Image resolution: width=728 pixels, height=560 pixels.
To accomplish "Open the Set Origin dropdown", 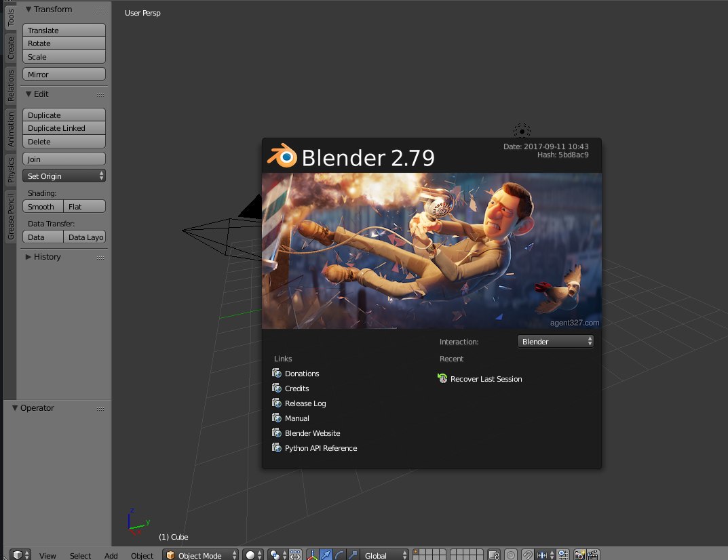I will pyautogui.click(x=64, y=176).
